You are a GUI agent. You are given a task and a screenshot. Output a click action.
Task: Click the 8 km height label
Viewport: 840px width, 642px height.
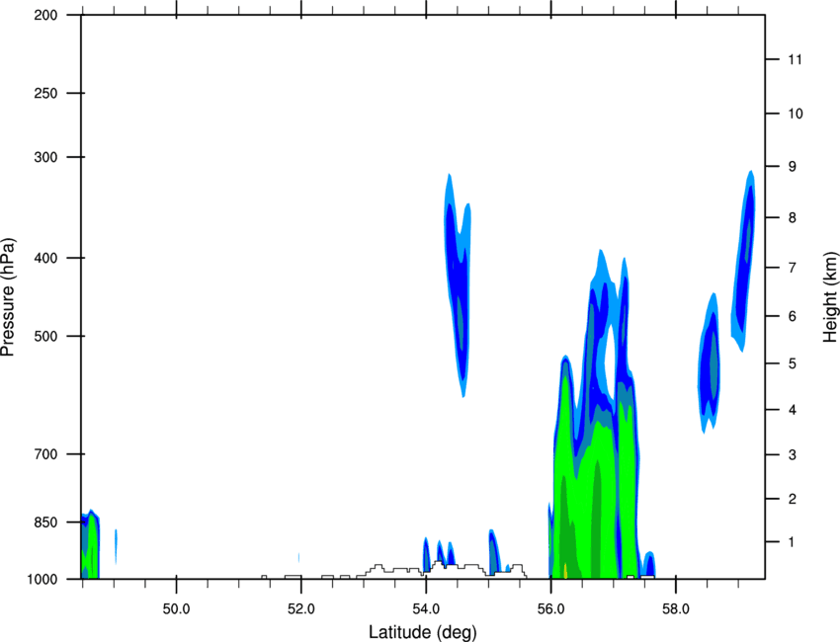tap(793, 217)
